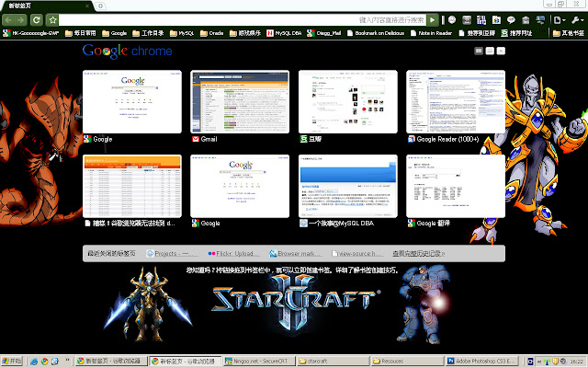Viewport: 588px width, 368px height.
Task: Switch to thumbnail grid view
Action: 479,51
